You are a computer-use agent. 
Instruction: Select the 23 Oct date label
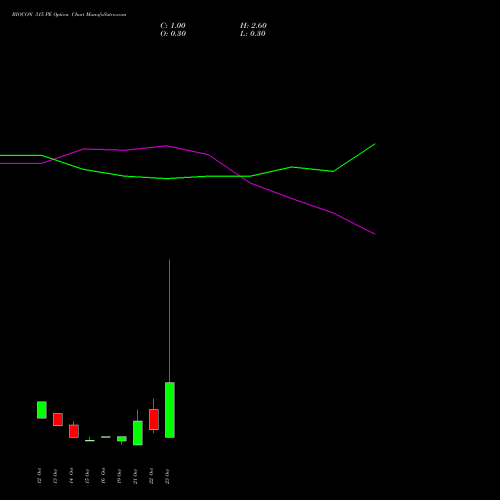(167, 476)
